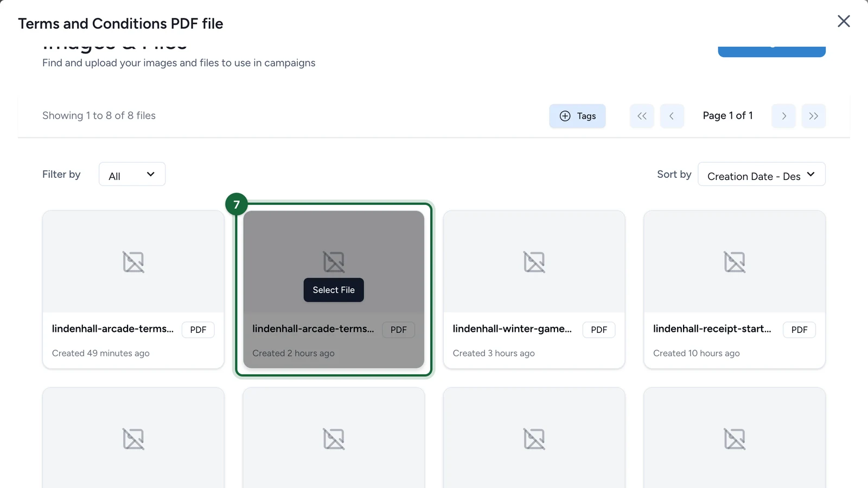
Task: Click the PDF badge on lindenhall-receipt-start file
Action: (799, 330)
